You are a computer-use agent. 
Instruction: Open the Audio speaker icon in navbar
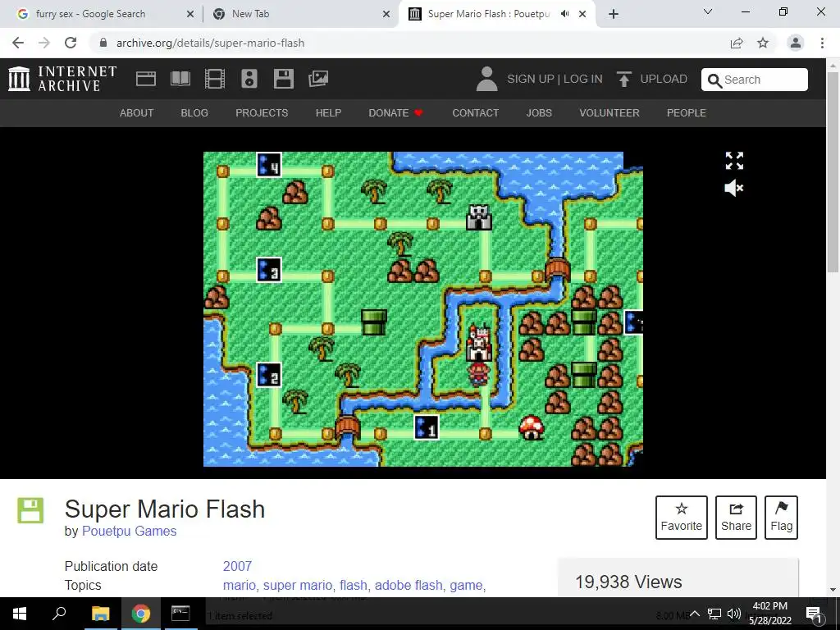(x=249, y=79)
